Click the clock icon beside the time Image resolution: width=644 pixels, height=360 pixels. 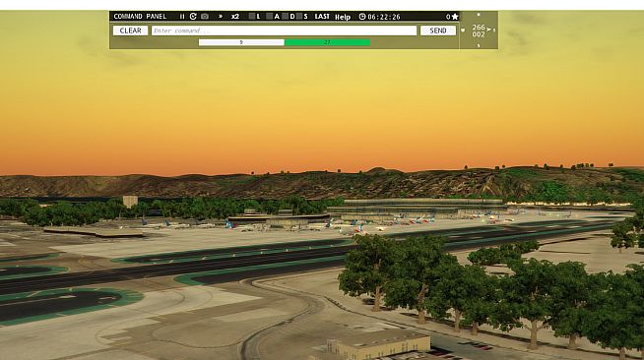click(x=362, y=17)
